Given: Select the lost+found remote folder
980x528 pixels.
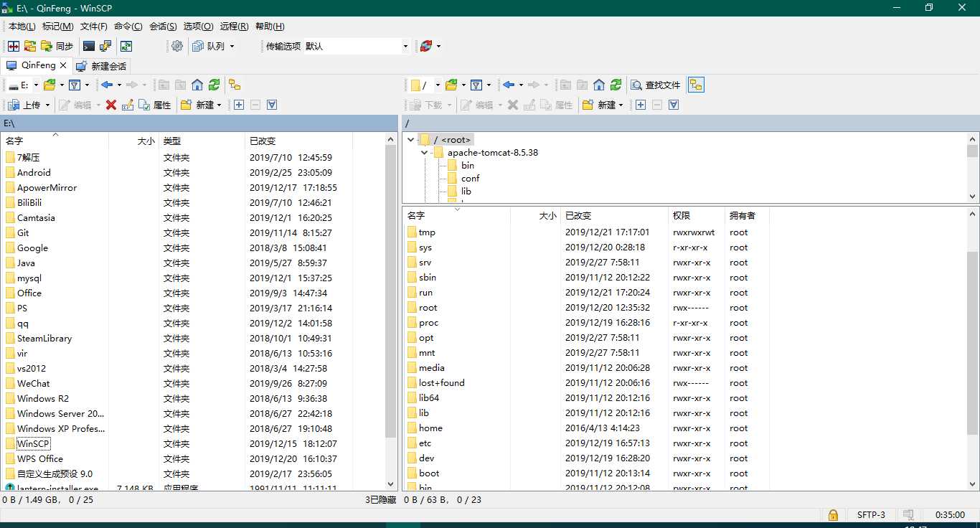Looking at the screenshot, I should click(442, 382).
